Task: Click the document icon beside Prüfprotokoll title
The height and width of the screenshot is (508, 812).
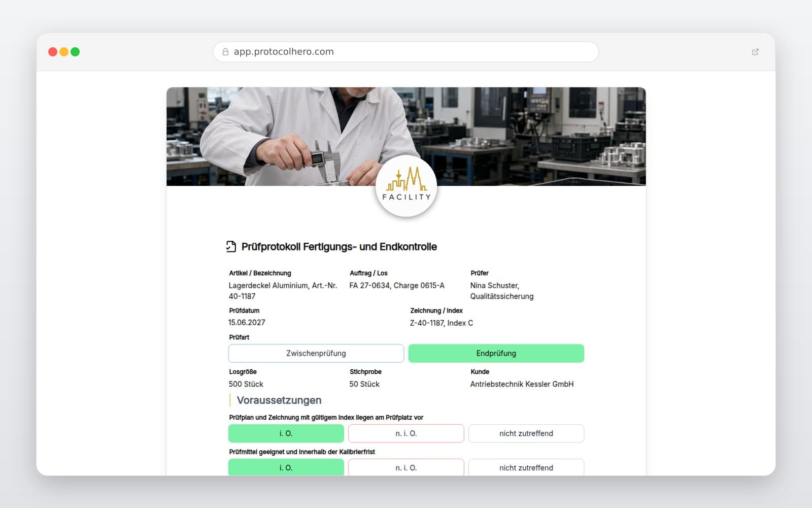Action: pos(231,246)
